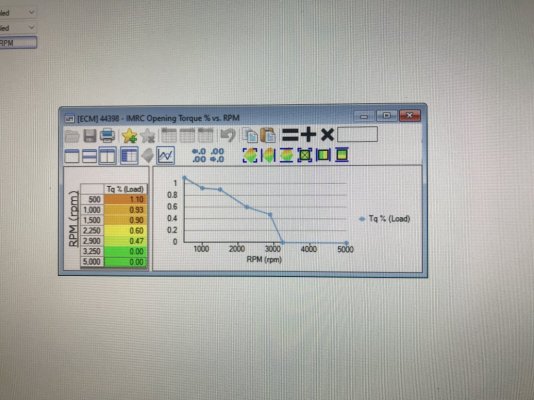Click the 1,500 RPM row header

(x=92, y=220)
